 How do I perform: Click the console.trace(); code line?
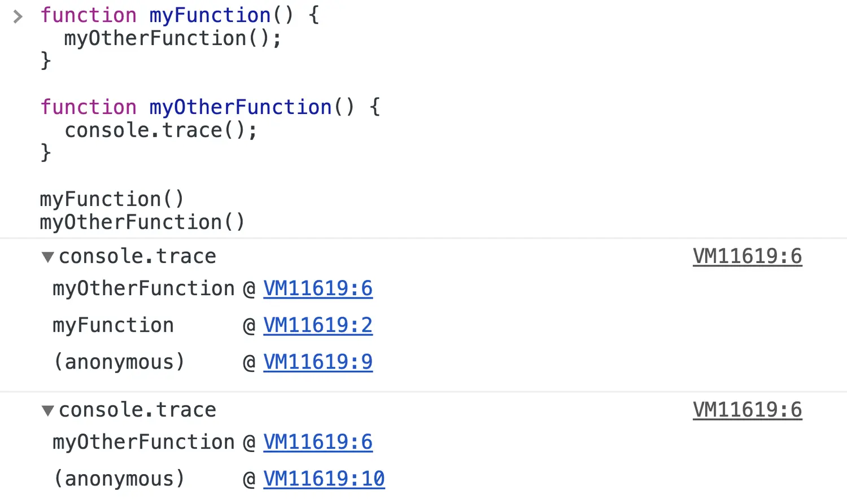pyautogui.click(x=161, y=130)
